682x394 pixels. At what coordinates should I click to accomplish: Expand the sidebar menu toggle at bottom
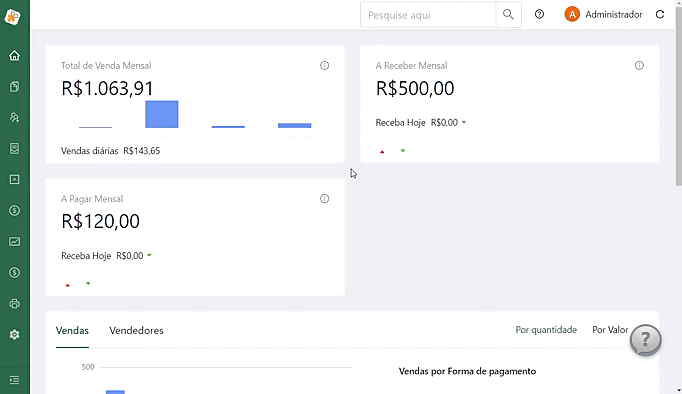pos(14,380)
